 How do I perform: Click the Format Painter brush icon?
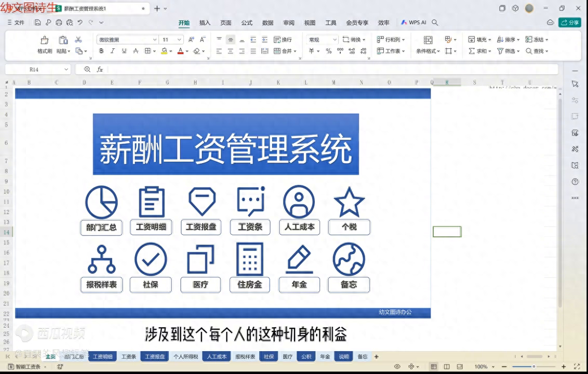click(x=45, y=40)
